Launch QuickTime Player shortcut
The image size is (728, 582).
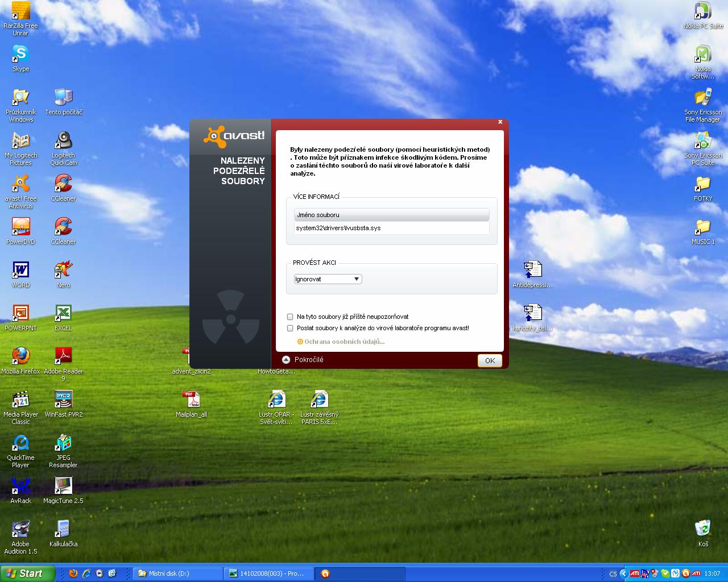pos(20,443)
